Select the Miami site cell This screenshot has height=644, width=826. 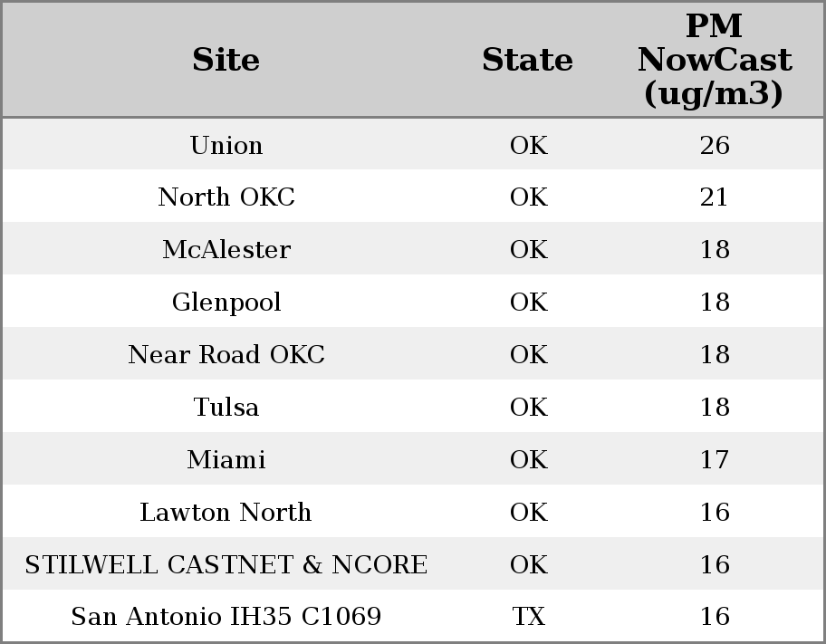tap(226, 460)
